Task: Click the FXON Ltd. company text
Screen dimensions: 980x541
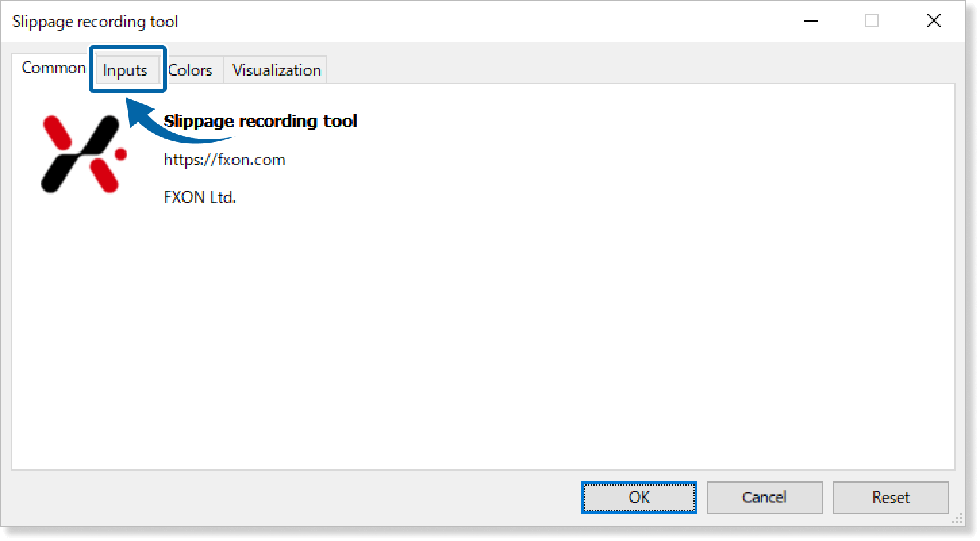Action: tap(200, 198)
